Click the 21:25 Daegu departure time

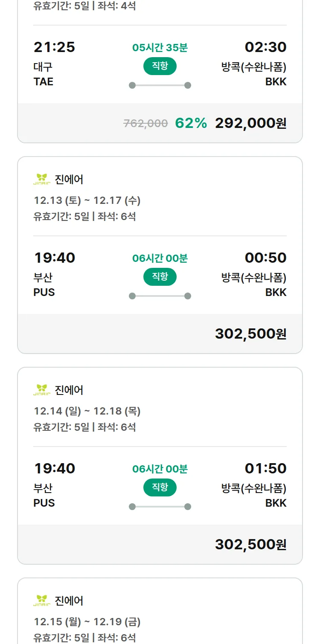click(x=54, y=47)
